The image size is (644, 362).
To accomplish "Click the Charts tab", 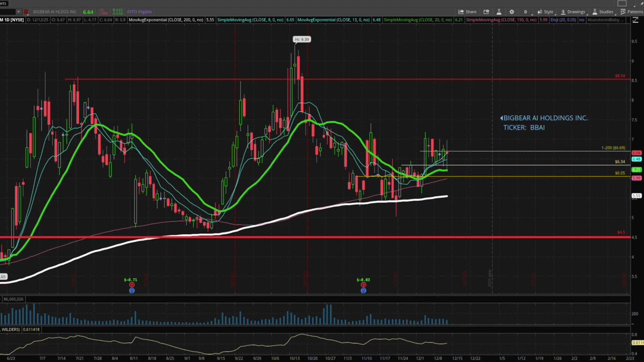I will tap(3, 3).
